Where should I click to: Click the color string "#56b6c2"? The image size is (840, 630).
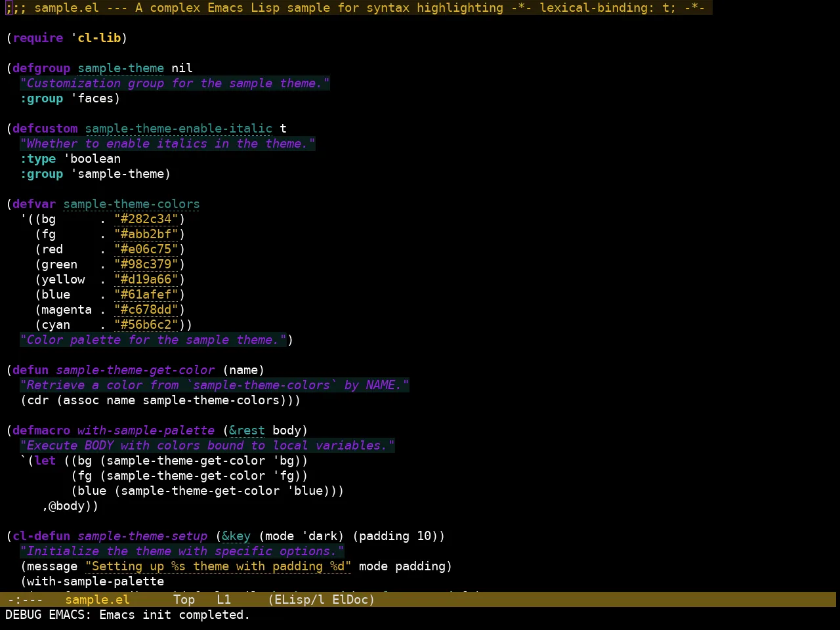coord(146,325)
